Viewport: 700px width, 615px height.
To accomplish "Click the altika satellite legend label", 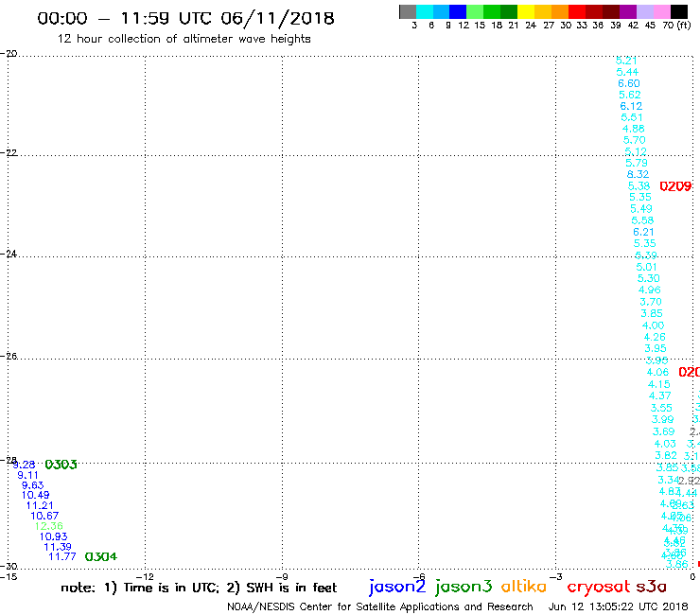I will click(524, 586).
